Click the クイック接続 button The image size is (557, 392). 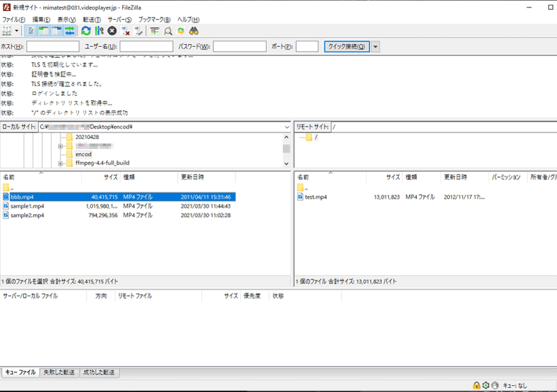[347, 47]
